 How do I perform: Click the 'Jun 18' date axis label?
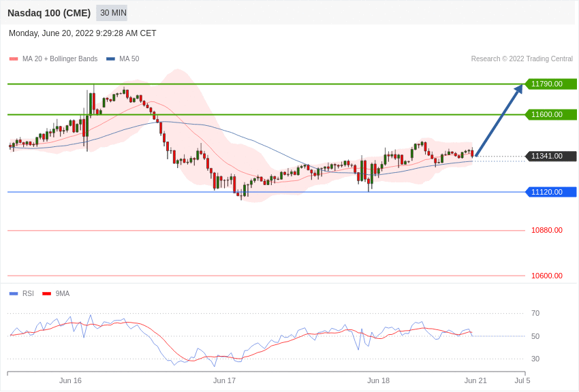pyautogui.click(x=378, y=380)
